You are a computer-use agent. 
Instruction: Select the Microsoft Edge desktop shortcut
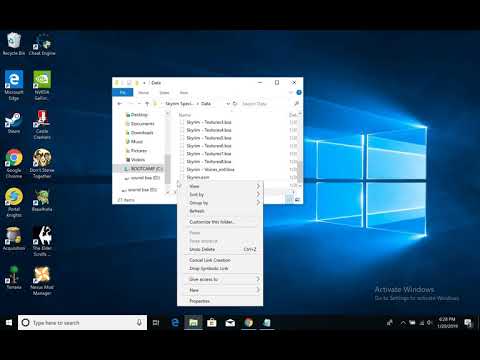coord(14,85)
